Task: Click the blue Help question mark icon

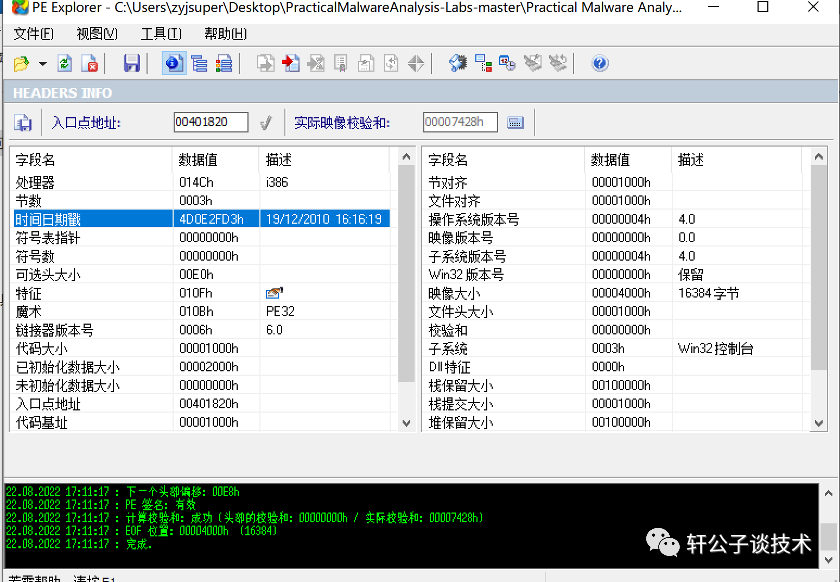Action: (600, 64)
